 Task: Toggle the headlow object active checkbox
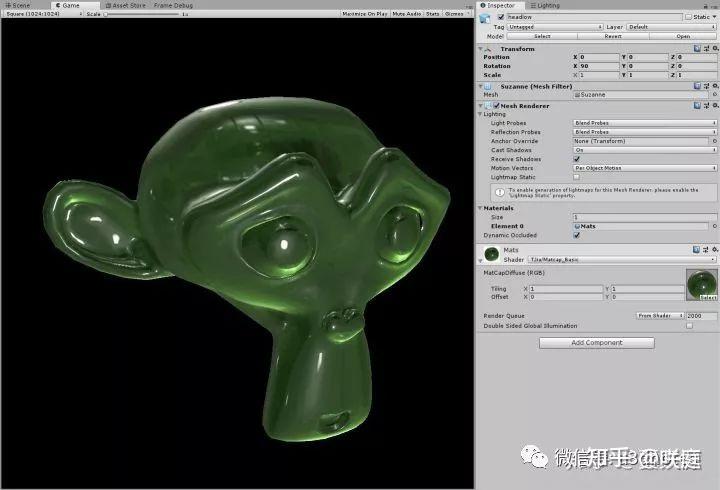click(x=501, y=17)
